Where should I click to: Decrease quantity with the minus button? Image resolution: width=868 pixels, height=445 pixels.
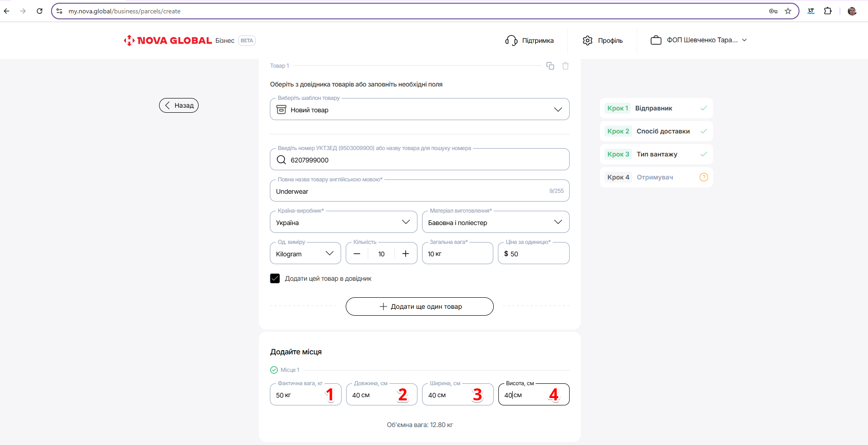tap(357, 254)
